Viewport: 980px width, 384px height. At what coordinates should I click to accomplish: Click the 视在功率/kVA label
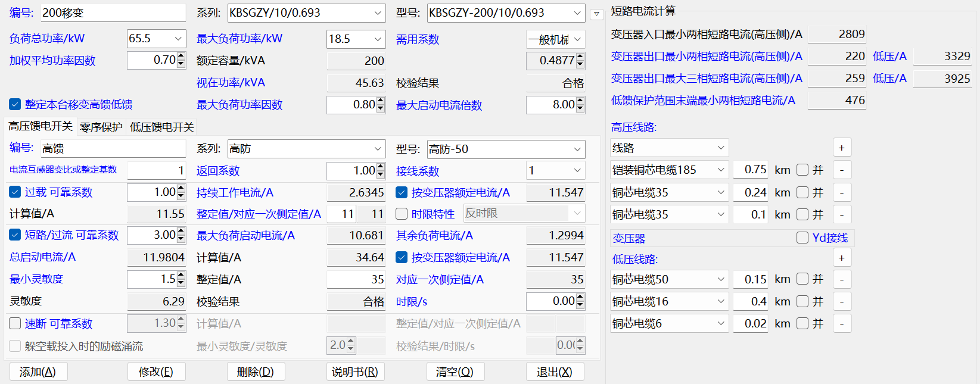click(231, 83)
